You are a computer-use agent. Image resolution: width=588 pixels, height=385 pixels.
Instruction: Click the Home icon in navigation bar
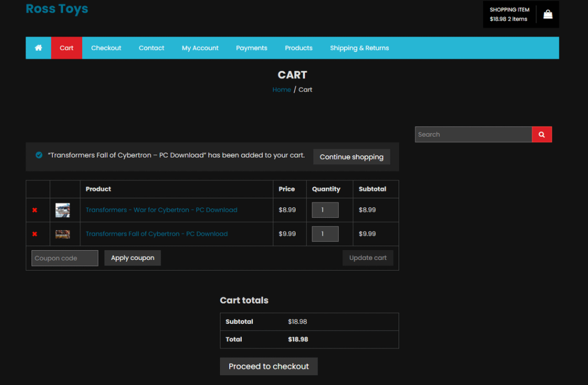(x=38, y=48)
